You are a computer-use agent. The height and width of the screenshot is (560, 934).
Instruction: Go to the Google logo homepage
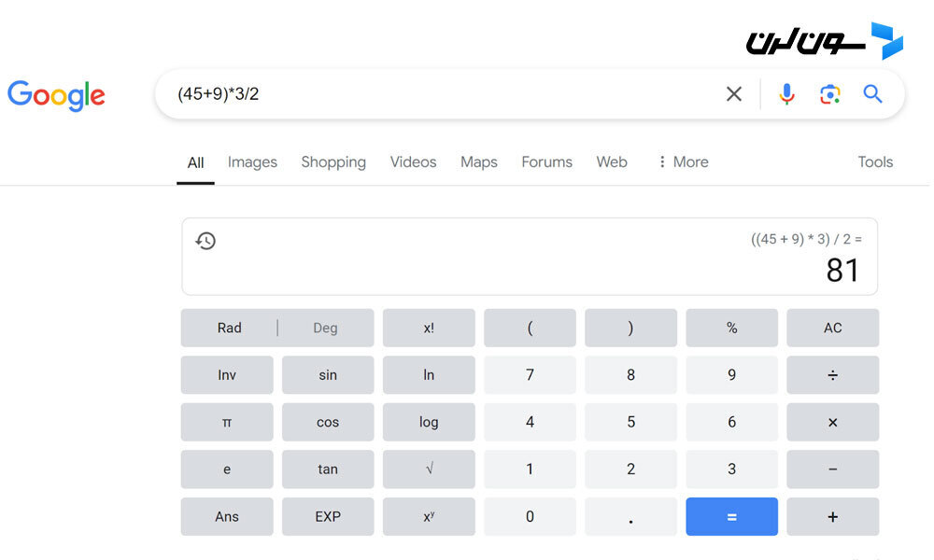pos(56,95)
